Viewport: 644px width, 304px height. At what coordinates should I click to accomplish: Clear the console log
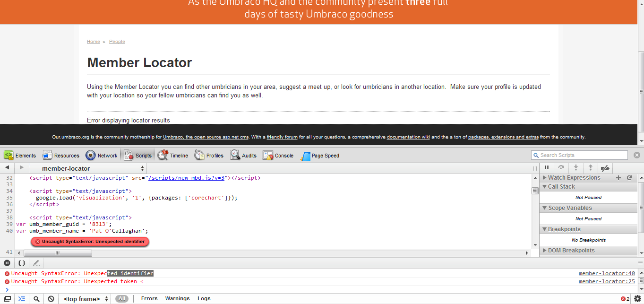pos(51,299)
